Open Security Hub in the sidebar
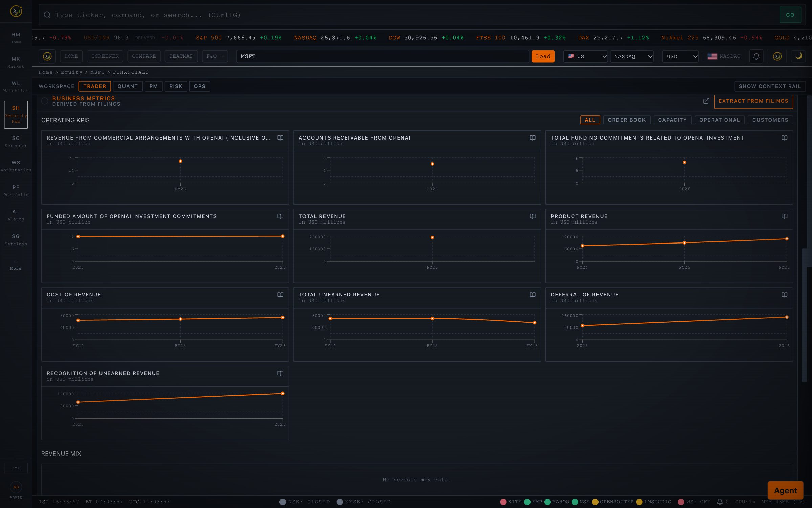This screenshot has width=812, height=508. coord(16,114)
